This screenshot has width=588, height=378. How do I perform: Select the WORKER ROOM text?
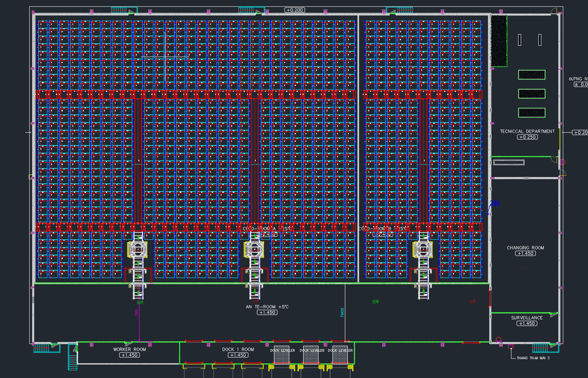(x=130, y=349)
